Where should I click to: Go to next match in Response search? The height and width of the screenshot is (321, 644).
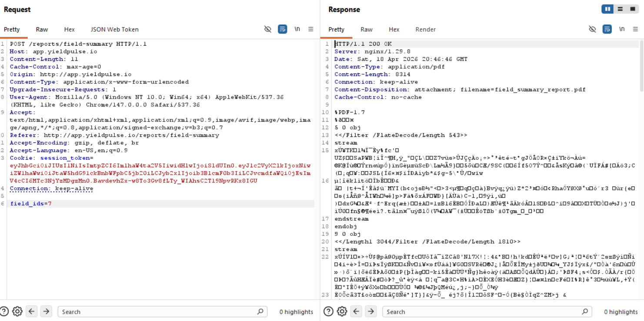click(370, 311)
